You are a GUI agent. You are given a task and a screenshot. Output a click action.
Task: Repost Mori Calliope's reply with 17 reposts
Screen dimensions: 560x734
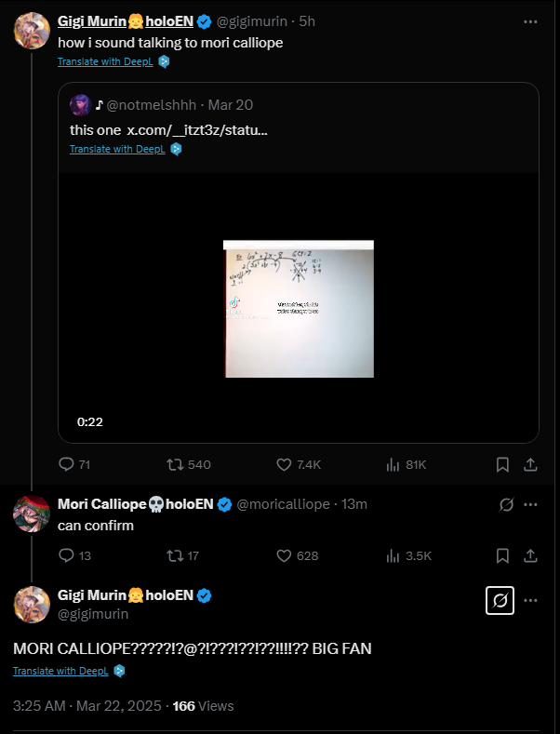182,555
